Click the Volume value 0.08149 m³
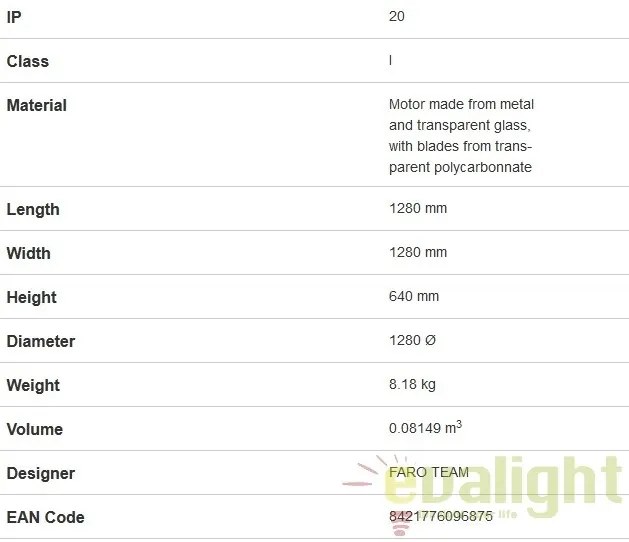Image resolution: width=629 pixels, height=542 pixels. (425, 428)
